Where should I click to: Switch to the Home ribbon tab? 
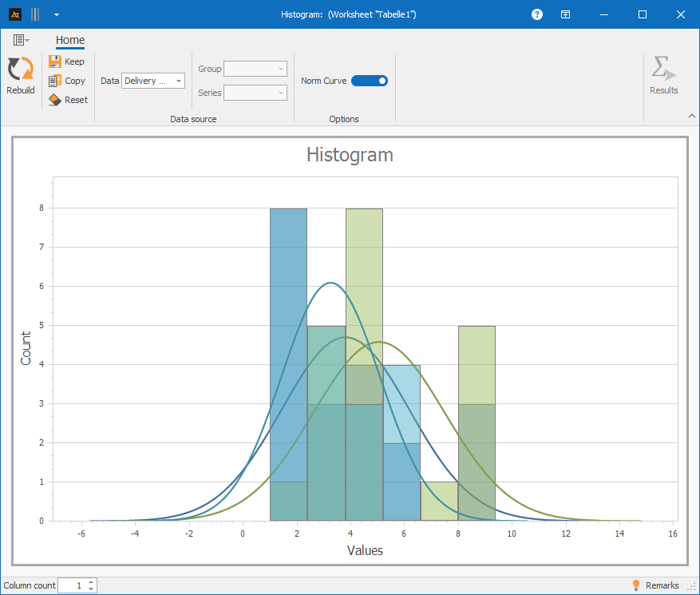[70, 40]
